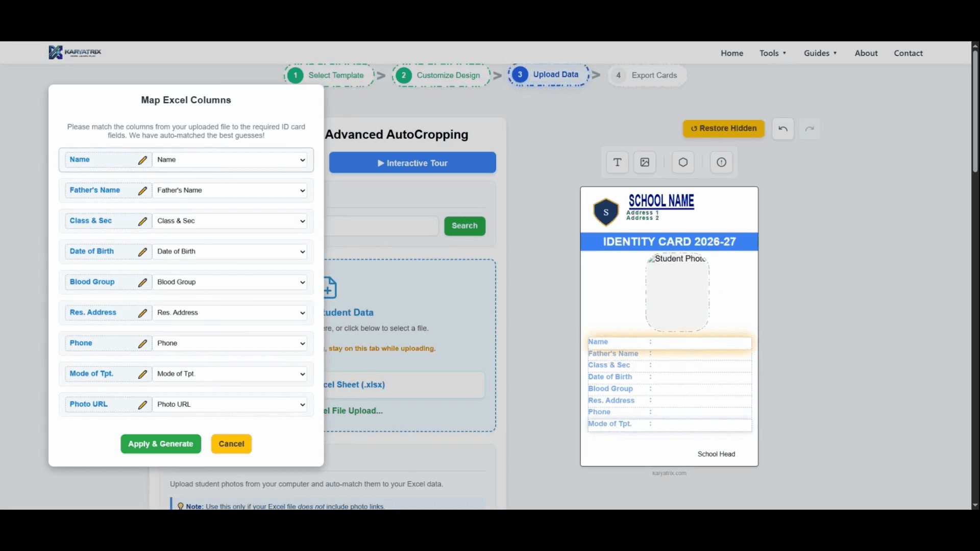Select step 3 Upload Data
Screen dimensions: 980x551
pos(549,74)
